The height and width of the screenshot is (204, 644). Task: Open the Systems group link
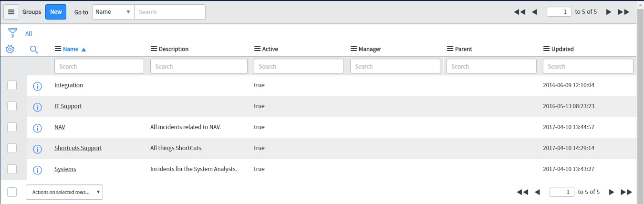click(65, 169)
